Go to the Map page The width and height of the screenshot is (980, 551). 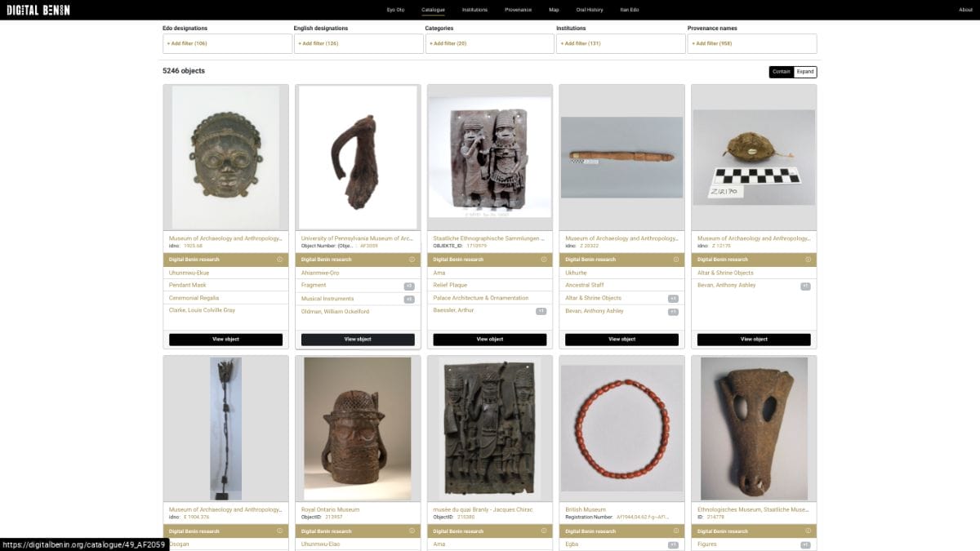554,10
